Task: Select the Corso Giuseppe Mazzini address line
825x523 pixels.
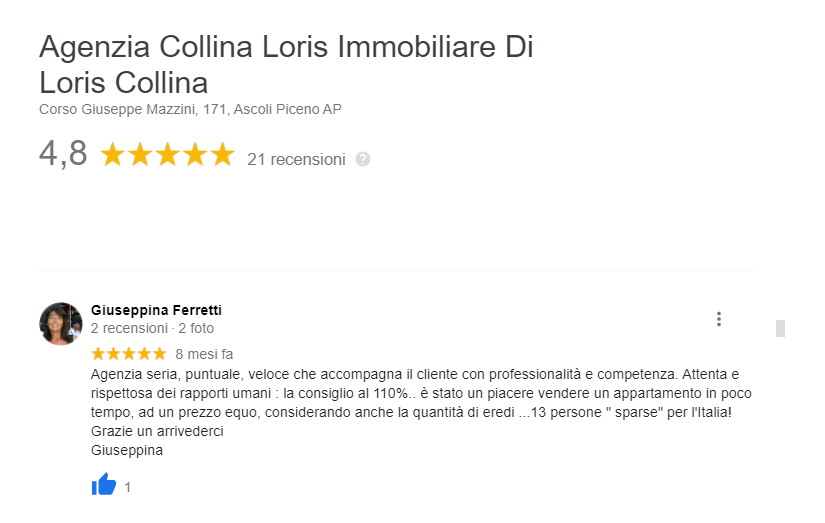Action: tap(190, 109)
